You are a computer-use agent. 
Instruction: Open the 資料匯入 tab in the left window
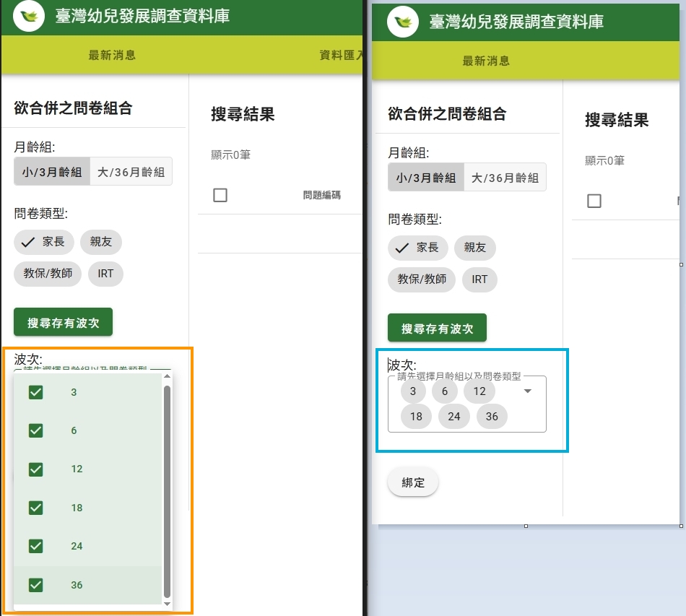pyautogui.click(x=341, y=56)
